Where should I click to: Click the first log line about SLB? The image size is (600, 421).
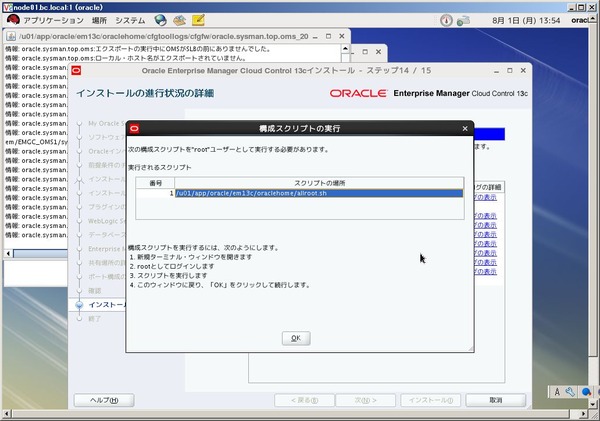coord(138,49)
